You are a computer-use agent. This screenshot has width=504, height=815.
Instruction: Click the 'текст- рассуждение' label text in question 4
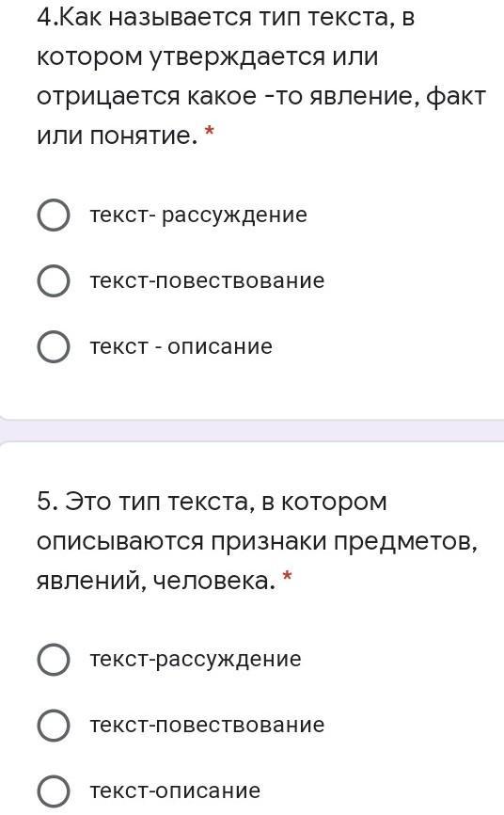point(198,216)
